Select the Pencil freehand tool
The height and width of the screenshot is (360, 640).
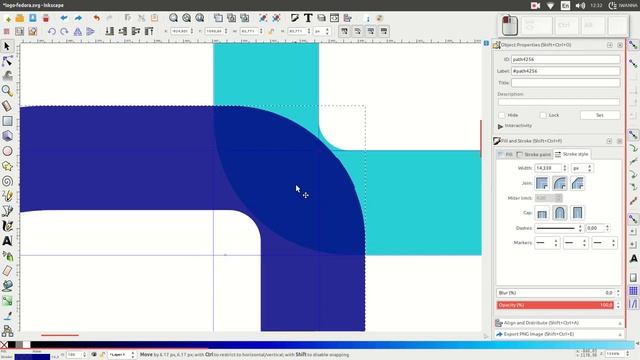click(7, 196)
